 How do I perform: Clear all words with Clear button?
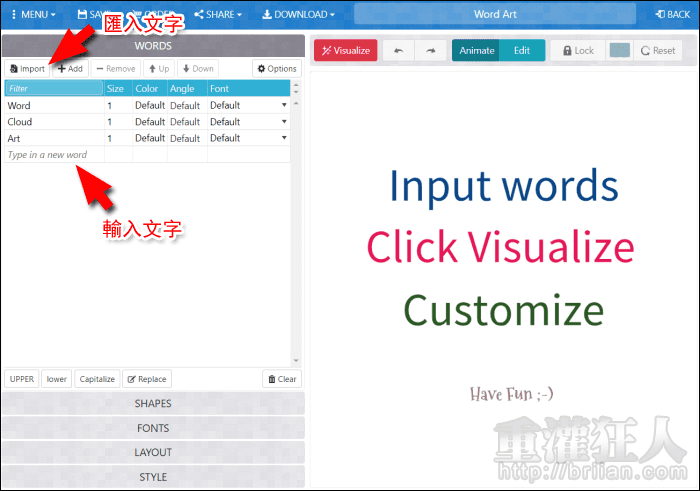(281, 379)
